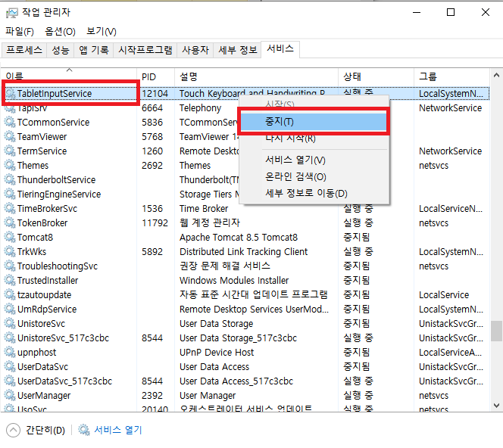Sort by the 설명 column header

point(256,76)
